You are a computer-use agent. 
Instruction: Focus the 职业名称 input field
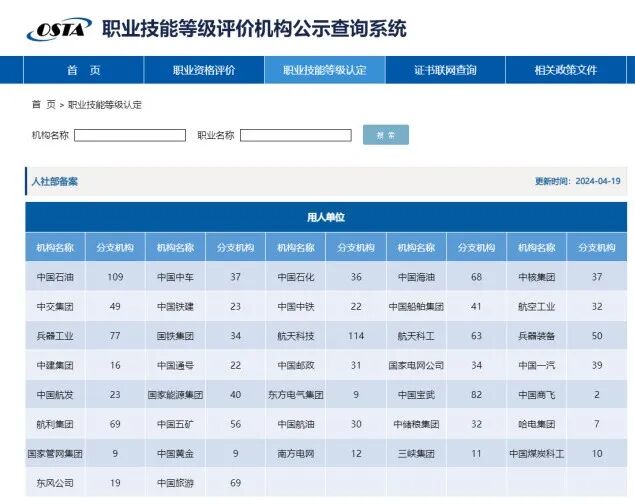coord(296,135)
